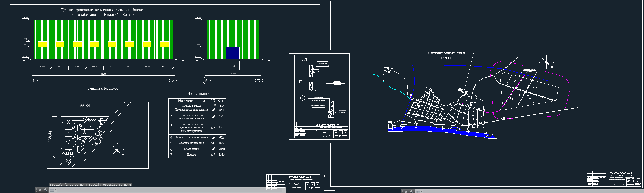Select the 42,5 dimension text
644x193 pixels.
tap(67, 161)
